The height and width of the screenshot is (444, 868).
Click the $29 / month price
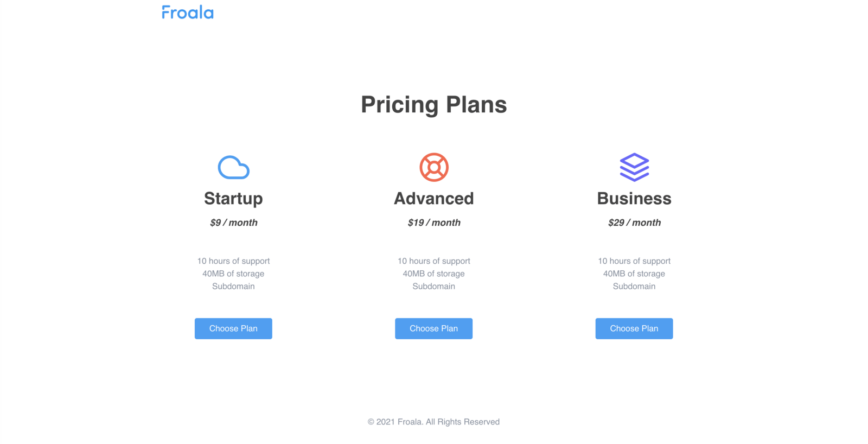click(635, 223)
